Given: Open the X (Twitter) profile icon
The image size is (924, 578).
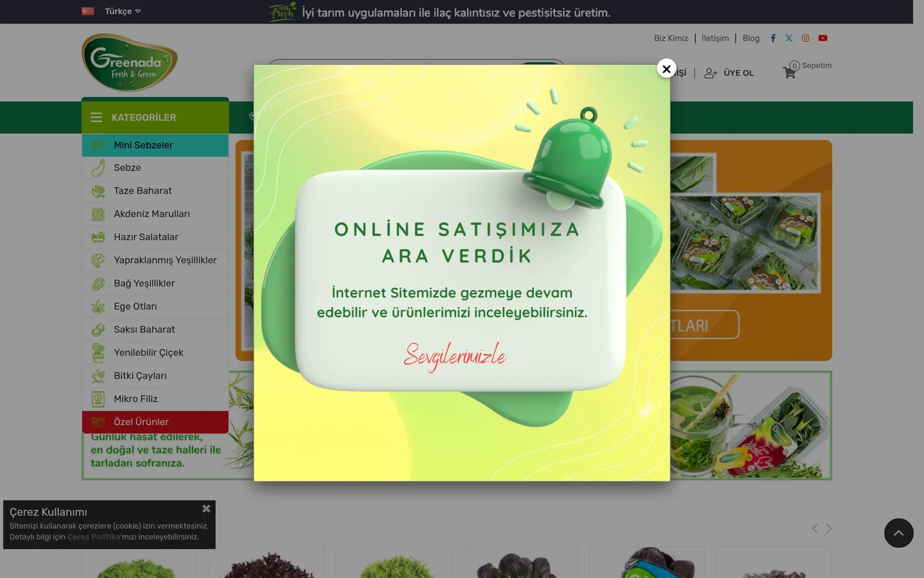Looking at the screenshot, I should coord(789,38).
